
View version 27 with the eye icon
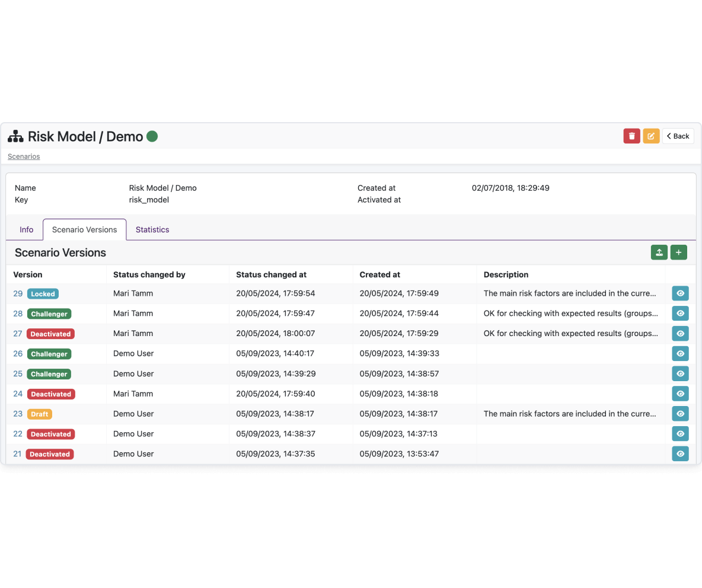pyautogui.click(x=680, y=333)
